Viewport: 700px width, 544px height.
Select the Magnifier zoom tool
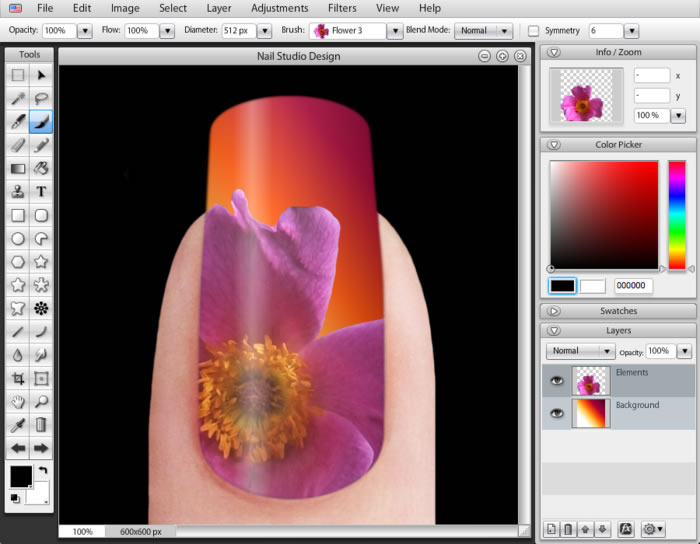[x=41, y=402]
